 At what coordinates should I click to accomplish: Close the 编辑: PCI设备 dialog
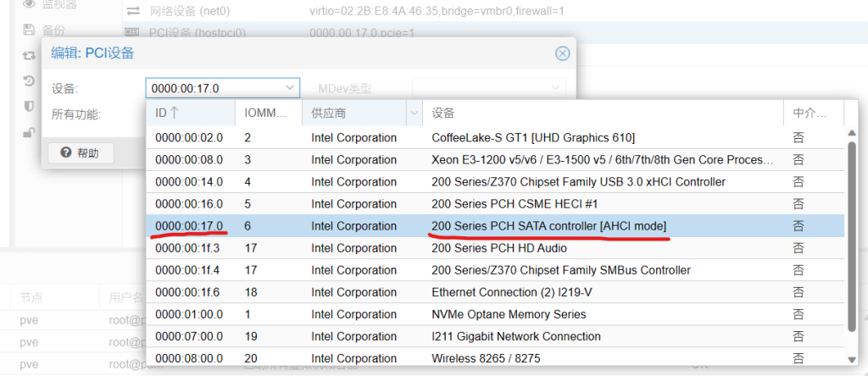[x=561, y=53]
